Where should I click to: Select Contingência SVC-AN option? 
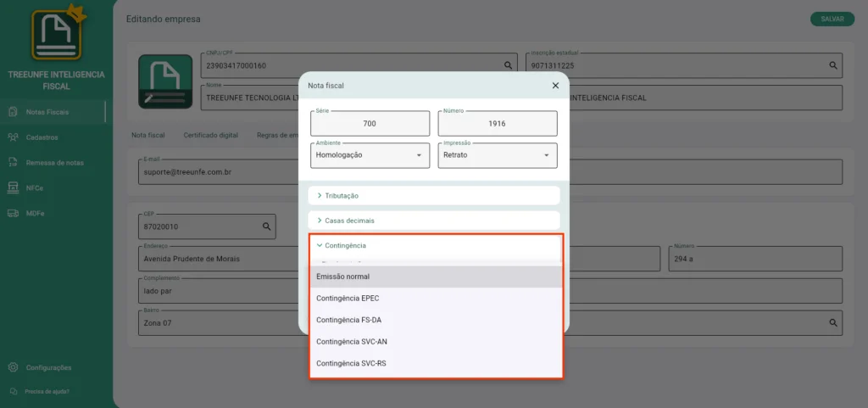pyautogui.click(x=436, y=342)
